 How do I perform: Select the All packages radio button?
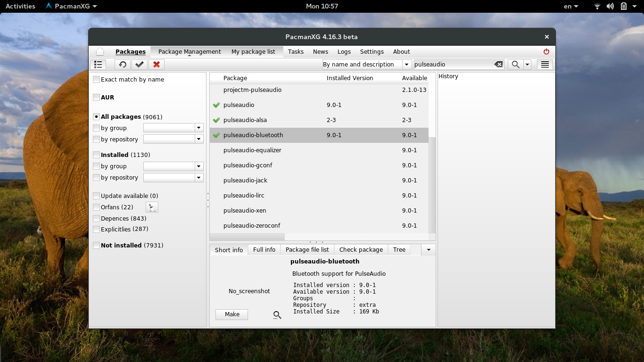coord(97,117)
